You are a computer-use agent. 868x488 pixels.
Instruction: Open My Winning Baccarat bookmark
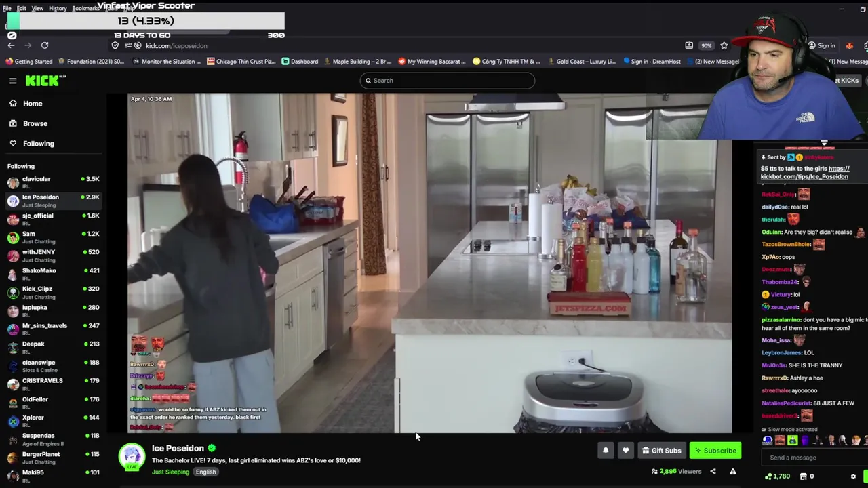click(x=432, y=62)
